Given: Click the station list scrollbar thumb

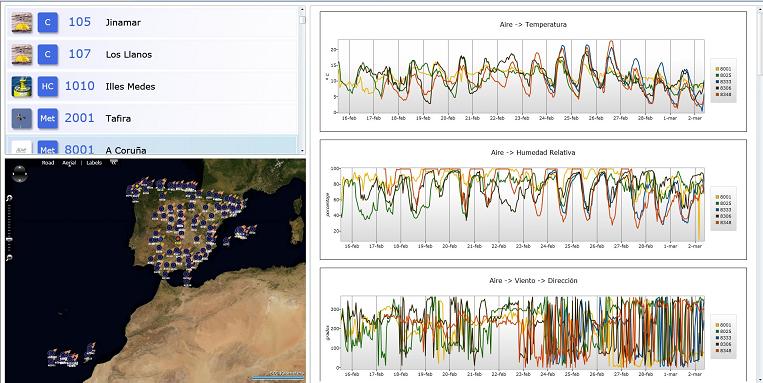Looking at the screenshot, I should [302, 20].
